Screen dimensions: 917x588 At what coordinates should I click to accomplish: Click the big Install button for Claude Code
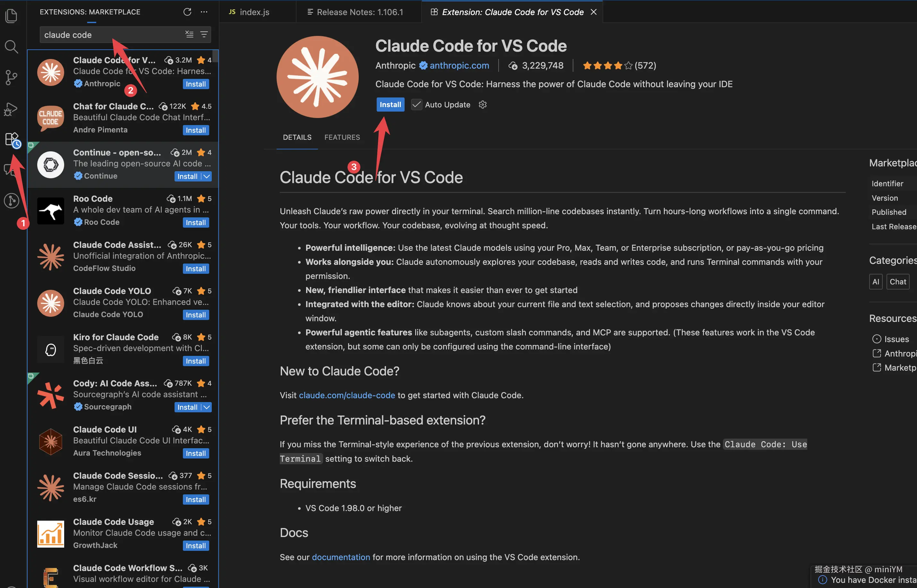[x=390, y=105]
